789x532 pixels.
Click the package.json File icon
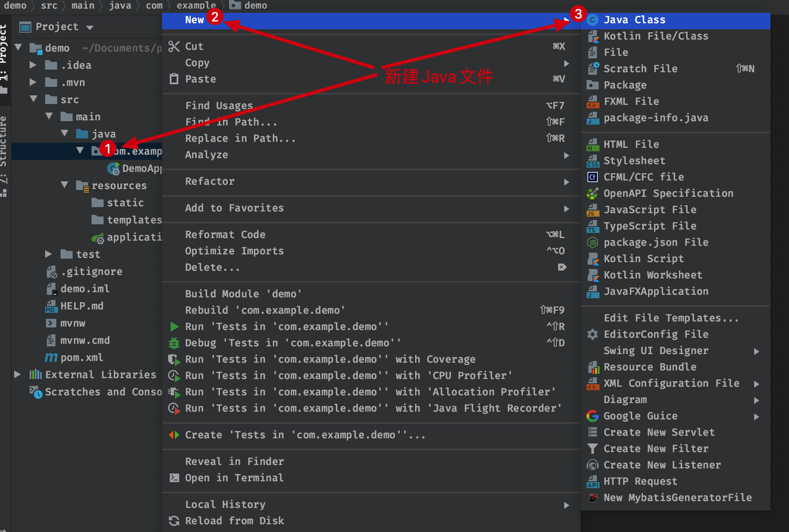click(593, 242)
